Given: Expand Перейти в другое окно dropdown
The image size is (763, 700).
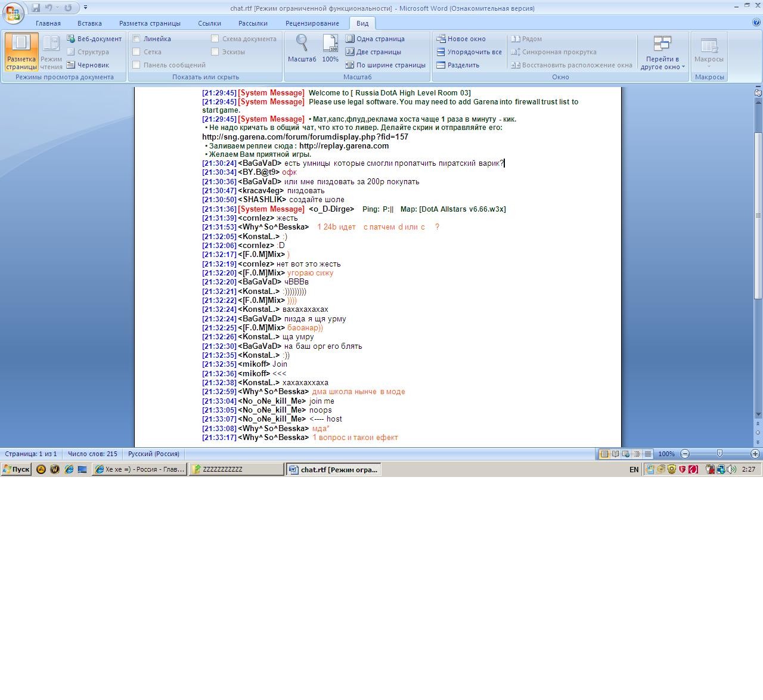Looking at the screenshot, I should (662, 53).
